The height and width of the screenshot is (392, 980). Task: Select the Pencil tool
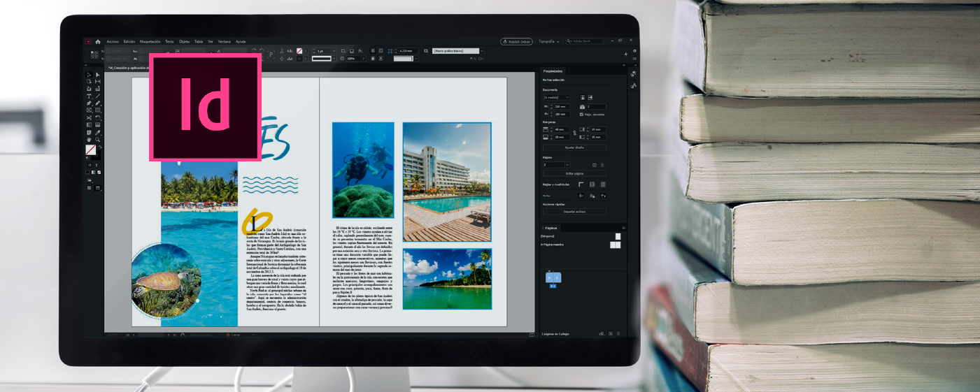coord(98,103)
